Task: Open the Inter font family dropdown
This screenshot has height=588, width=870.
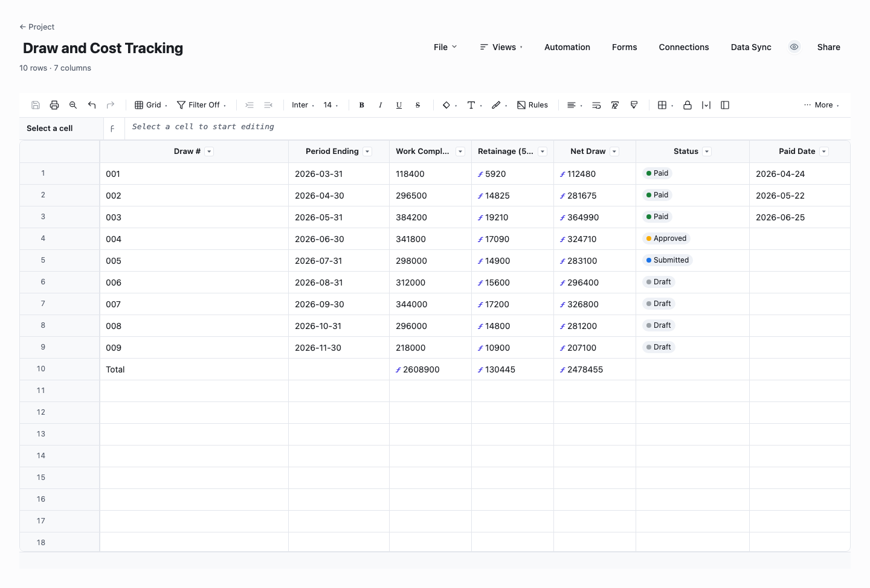Action: (303, 105)
